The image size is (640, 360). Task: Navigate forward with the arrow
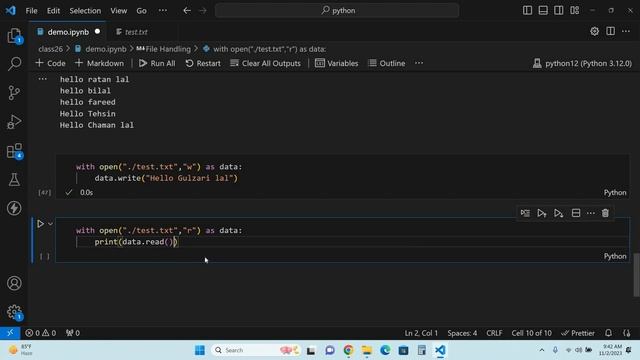tap(203, 11)
